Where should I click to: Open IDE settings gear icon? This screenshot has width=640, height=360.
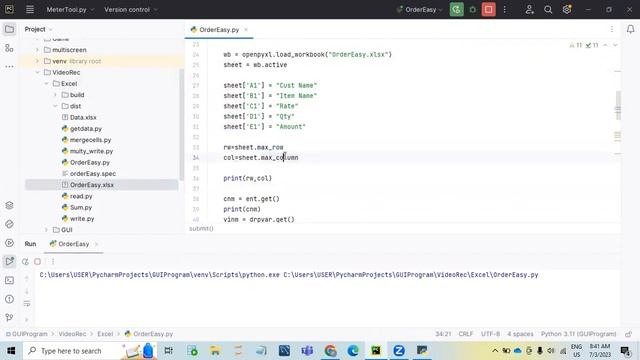tap(567, 9)
